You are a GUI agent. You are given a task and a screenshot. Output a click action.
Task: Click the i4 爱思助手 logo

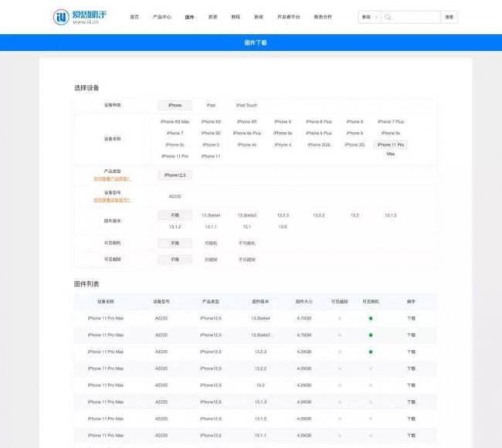pyautogui.click(x=80, y=17)
